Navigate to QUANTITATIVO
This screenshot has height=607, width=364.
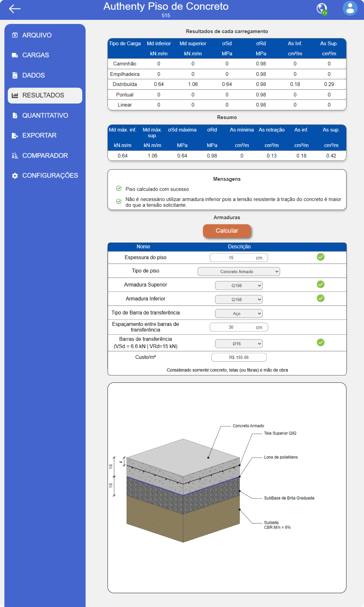(45, 115)
